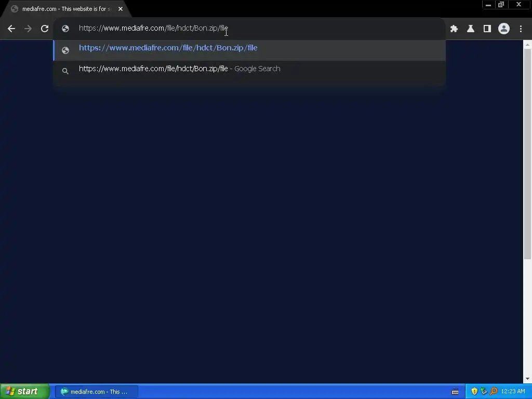Select the mediafre.com browser tab
The height and width of the screenshot is (399, 532).
coord(66,9)
